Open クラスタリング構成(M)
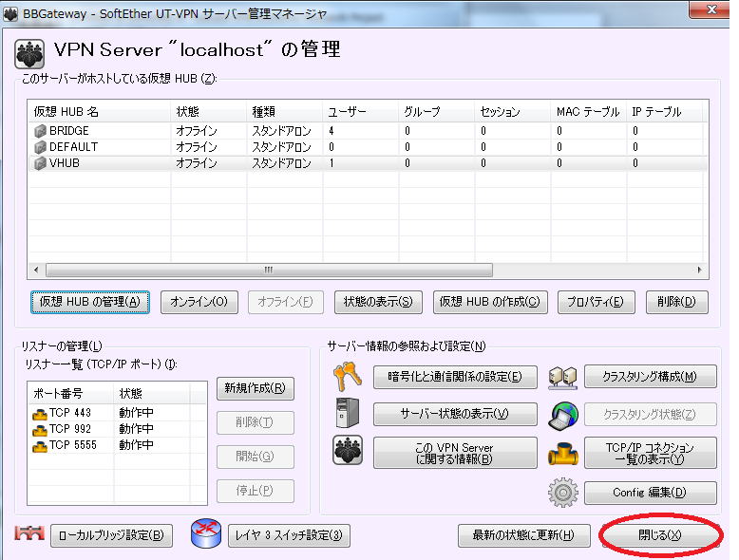 coord(650,377)
